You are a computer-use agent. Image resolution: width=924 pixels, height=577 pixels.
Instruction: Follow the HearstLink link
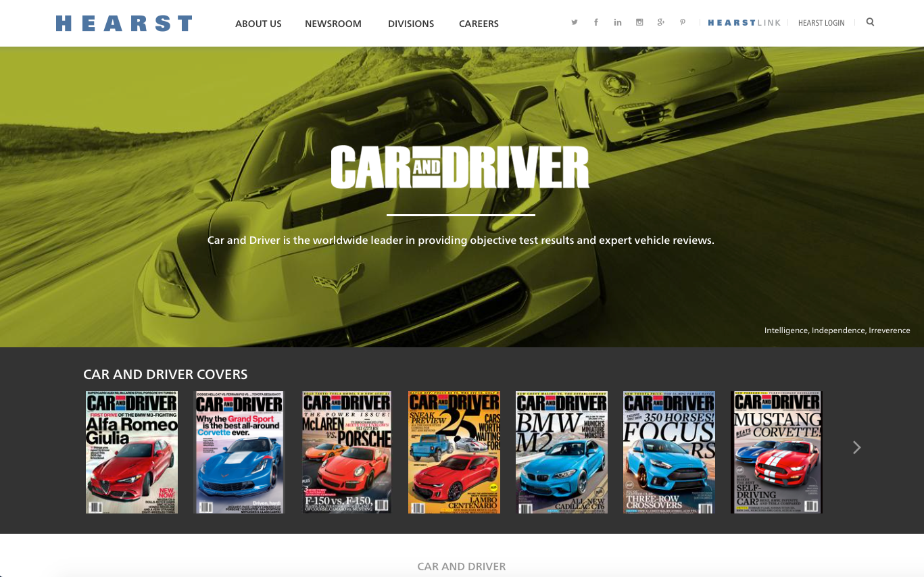[x=744, y=23]
